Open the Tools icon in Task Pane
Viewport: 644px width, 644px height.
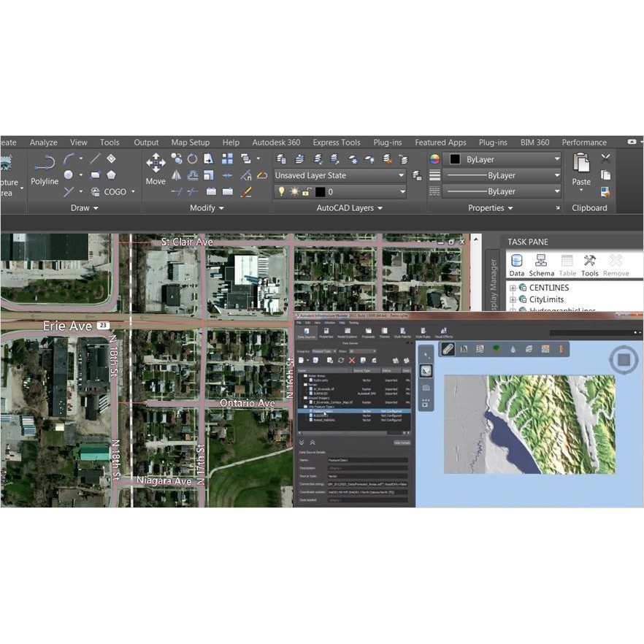(589, 265)
